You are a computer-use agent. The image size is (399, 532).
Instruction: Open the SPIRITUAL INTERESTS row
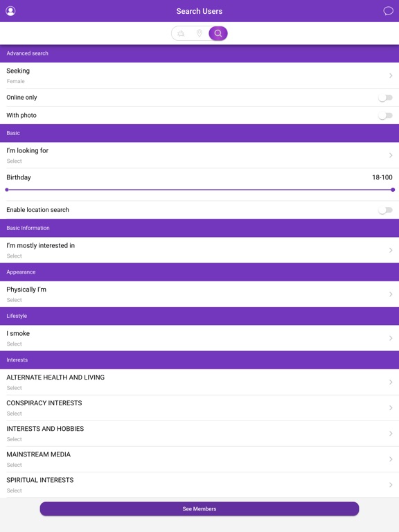[x=199, y=485]
